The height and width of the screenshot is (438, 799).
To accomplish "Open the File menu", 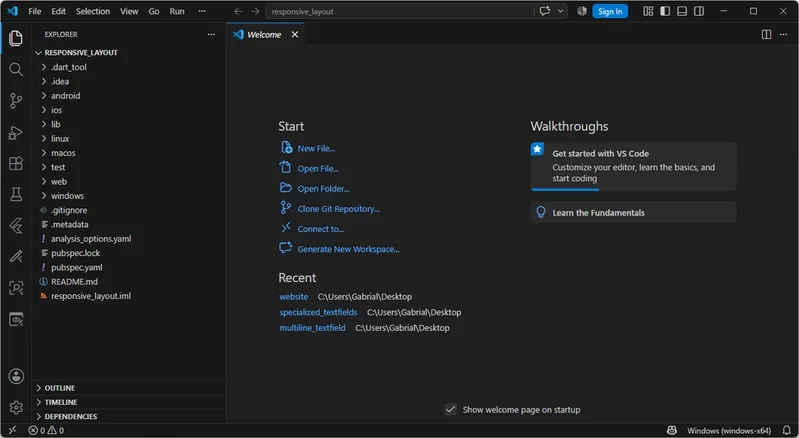I will [35, 11].
